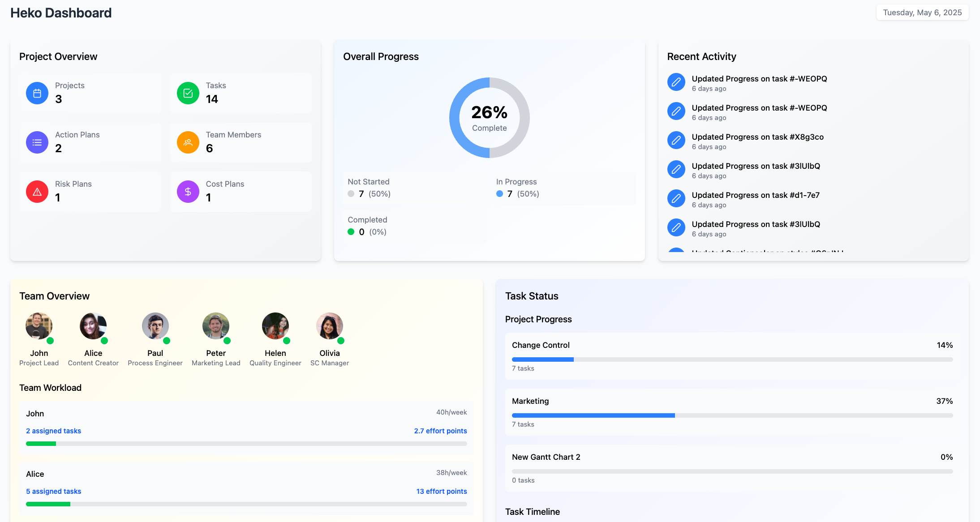Select the New Gantt Chart 2 project row
980x522 pixels.
coord(732,468)
